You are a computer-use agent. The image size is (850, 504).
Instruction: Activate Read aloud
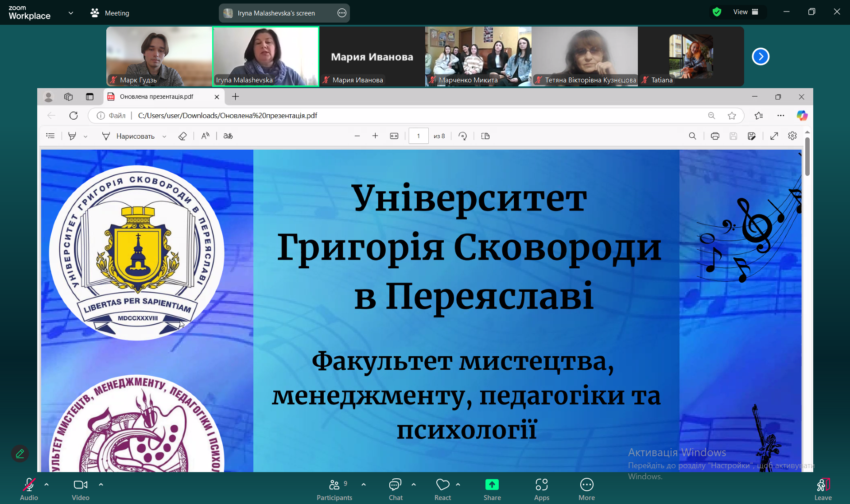coord(205,136)
